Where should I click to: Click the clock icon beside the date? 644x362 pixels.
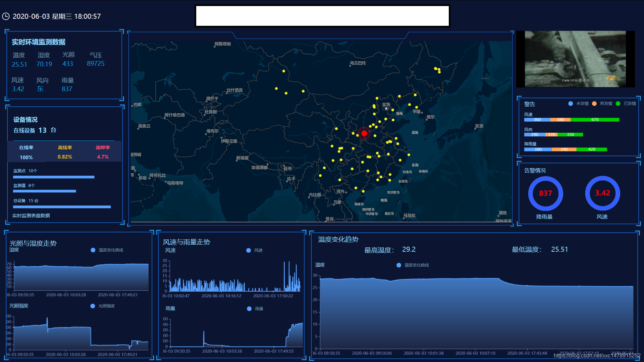point(6,16)
